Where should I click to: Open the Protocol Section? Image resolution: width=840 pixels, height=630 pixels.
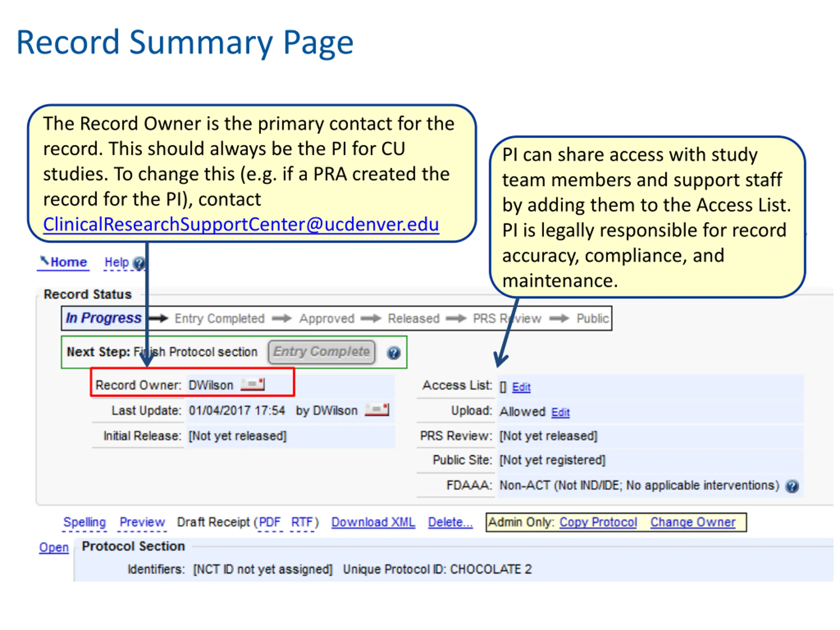[x=54, y=547]
